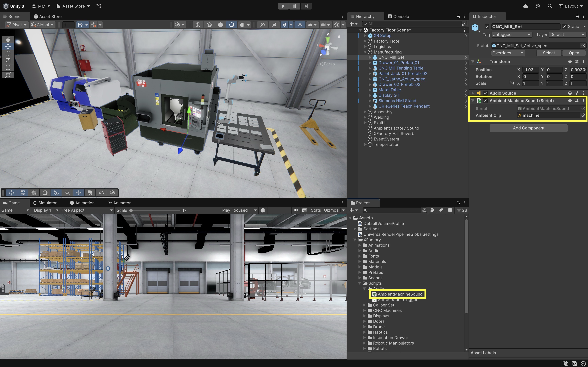588x367 pixels.
Task: Select the Scale tool in scene toolbar
Action: click(x=8, y=61)
